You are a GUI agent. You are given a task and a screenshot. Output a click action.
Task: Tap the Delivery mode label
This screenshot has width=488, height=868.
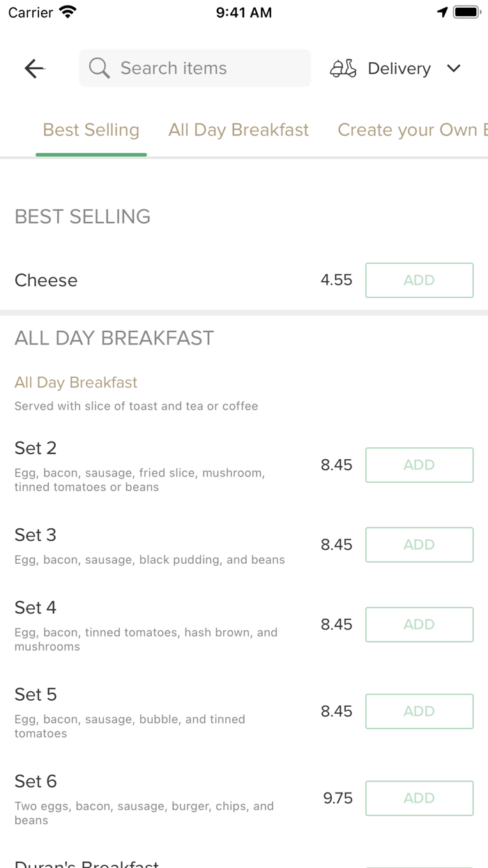click(x=399, y=68)
